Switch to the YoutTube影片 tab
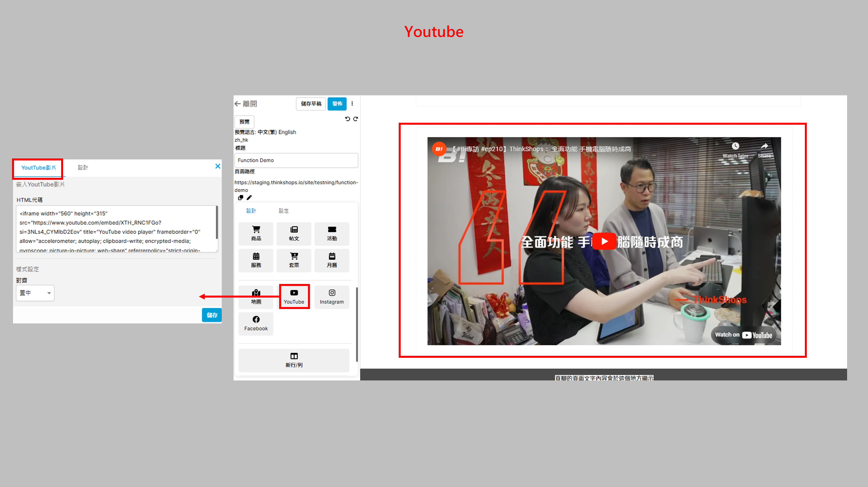This screenshot has height=487, width=868. coord(38,168)
